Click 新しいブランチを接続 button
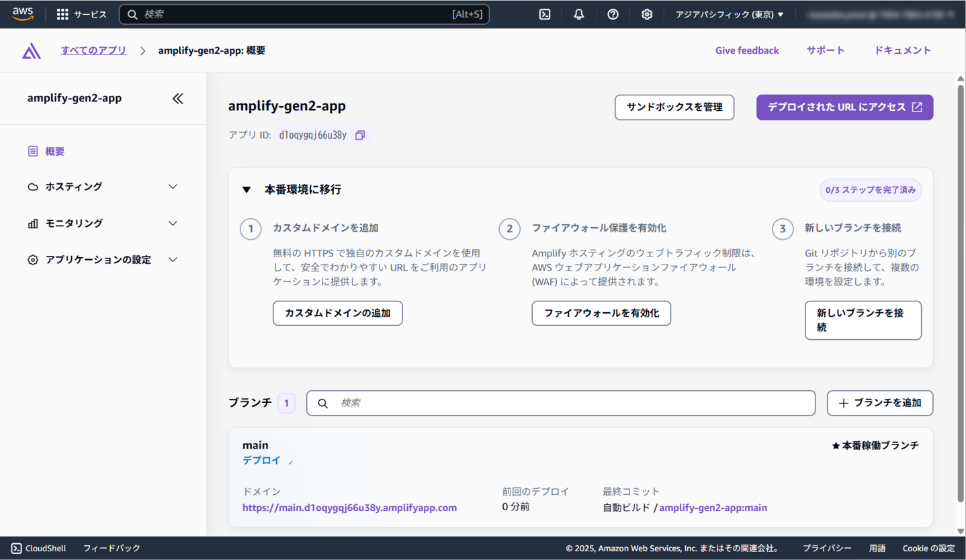The height and width of the screenshot is (560, 966). 863,320
